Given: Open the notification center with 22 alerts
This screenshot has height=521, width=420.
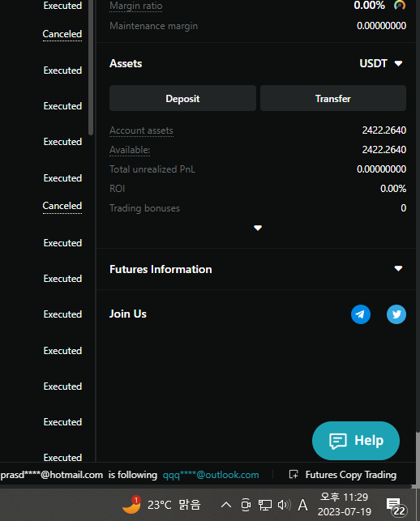Looking at the screenshot, I should (x=396, y=506).
